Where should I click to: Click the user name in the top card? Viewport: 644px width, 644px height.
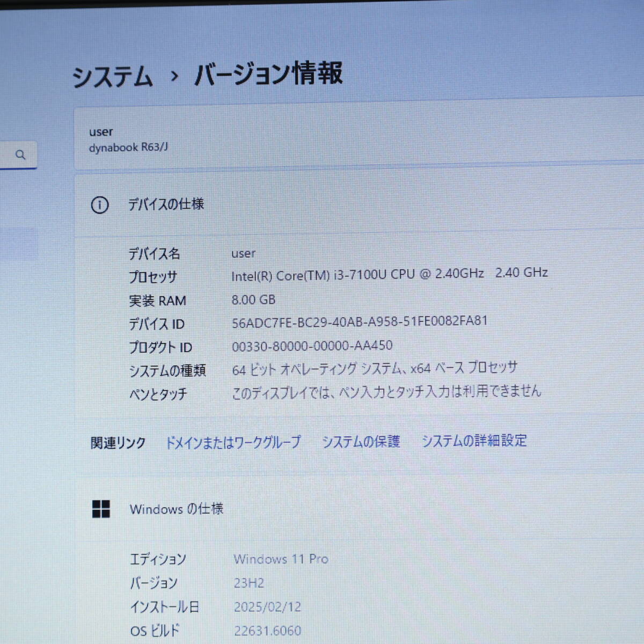pos(101,131)
